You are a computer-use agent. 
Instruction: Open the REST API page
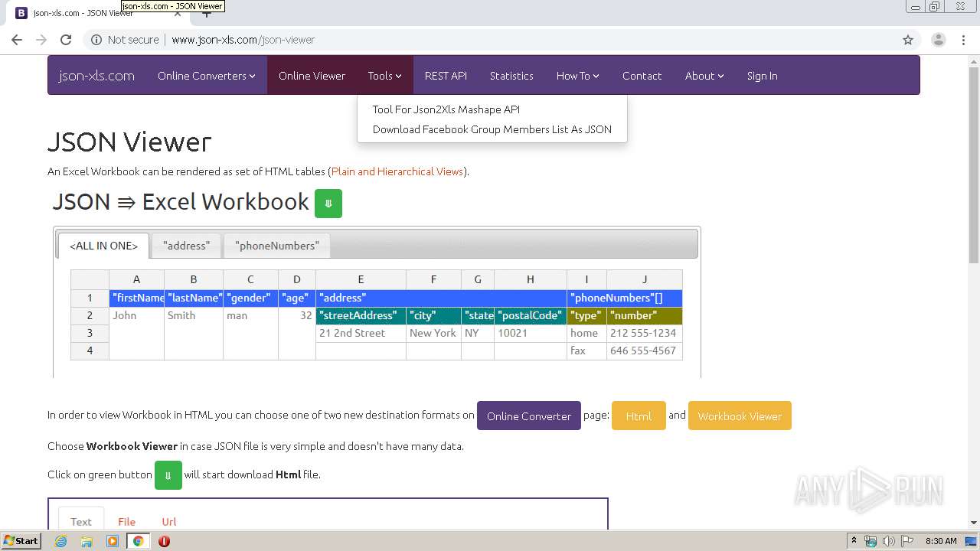446,76
